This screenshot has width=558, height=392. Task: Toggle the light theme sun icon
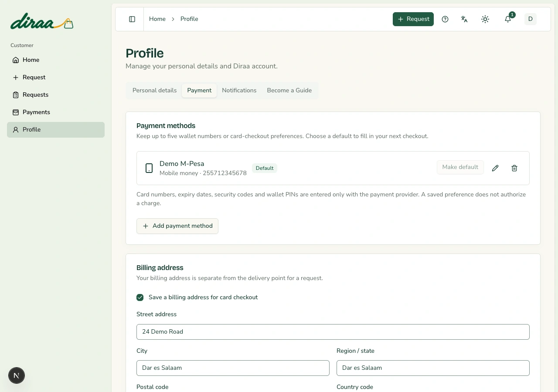pyautogui.click(x=485, y=19)
